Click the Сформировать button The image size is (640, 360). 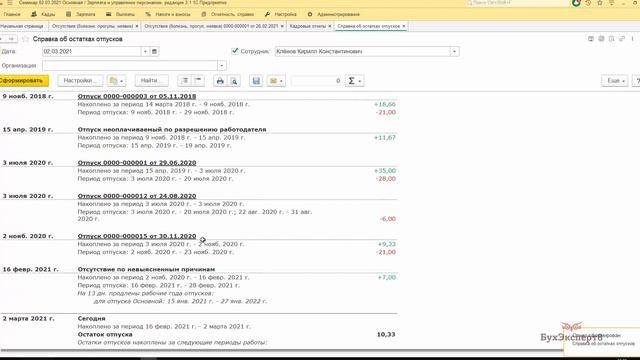click(x=22, y=81)
